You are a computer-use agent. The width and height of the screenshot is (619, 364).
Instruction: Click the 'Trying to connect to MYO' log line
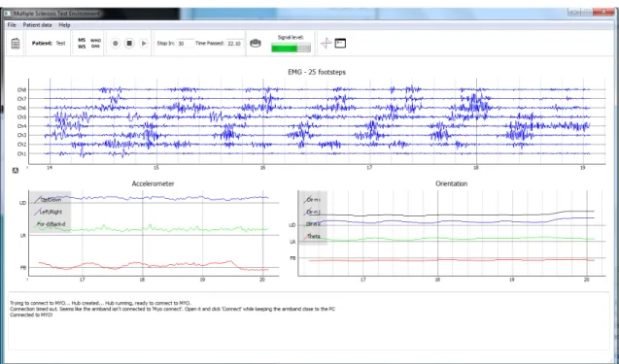(100, 303)
